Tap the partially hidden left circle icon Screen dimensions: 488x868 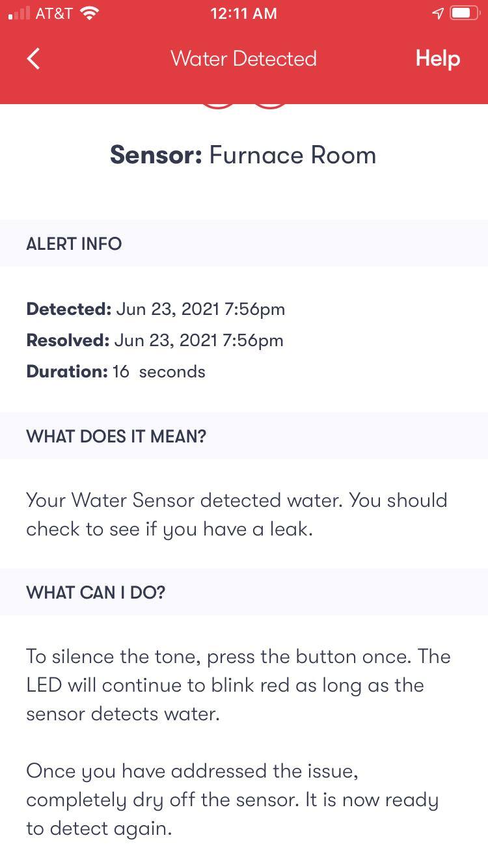pyautogui.click(x=217, y=106)
